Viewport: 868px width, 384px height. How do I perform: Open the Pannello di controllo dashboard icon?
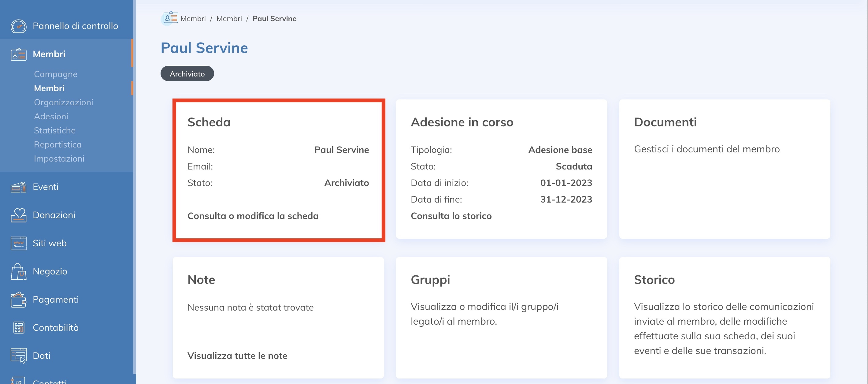[19, 26]
